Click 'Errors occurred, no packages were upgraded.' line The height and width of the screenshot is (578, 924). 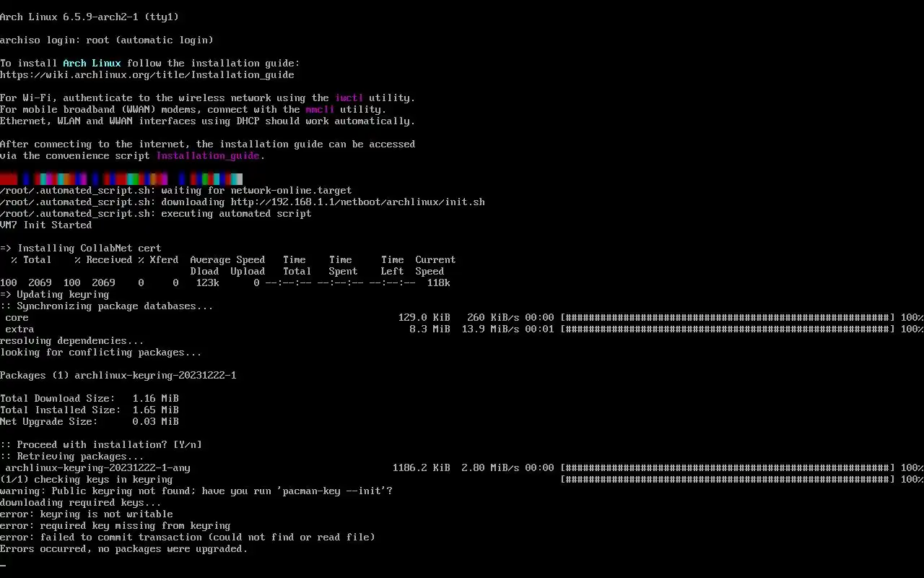click(124, 548)
